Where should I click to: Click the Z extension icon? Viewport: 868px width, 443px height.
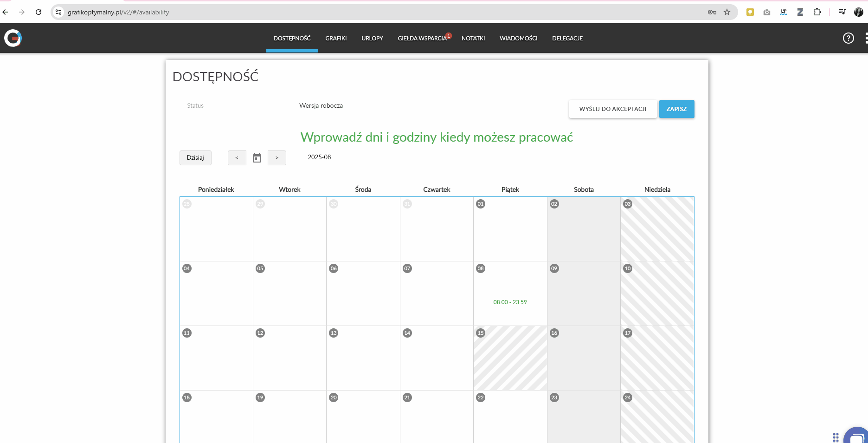800,12
